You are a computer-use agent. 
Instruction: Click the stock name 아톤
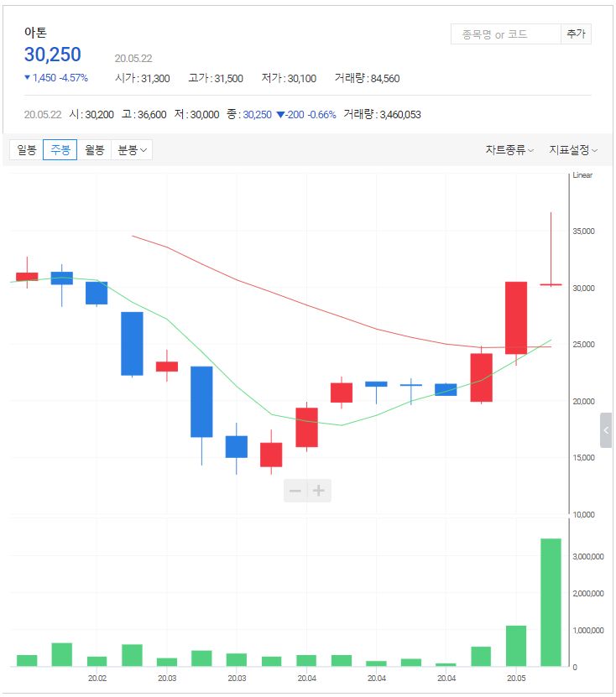click(x=35, y=32)
